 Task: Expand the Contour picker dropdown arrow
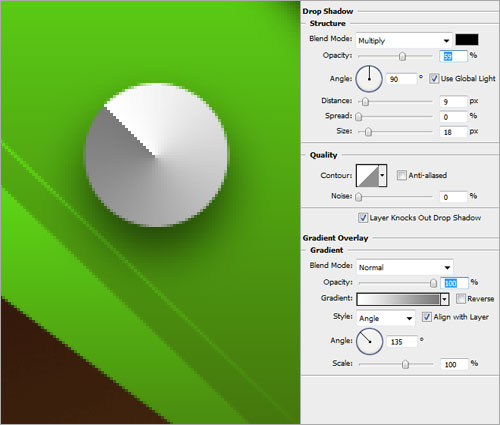(x=383, y=175)
